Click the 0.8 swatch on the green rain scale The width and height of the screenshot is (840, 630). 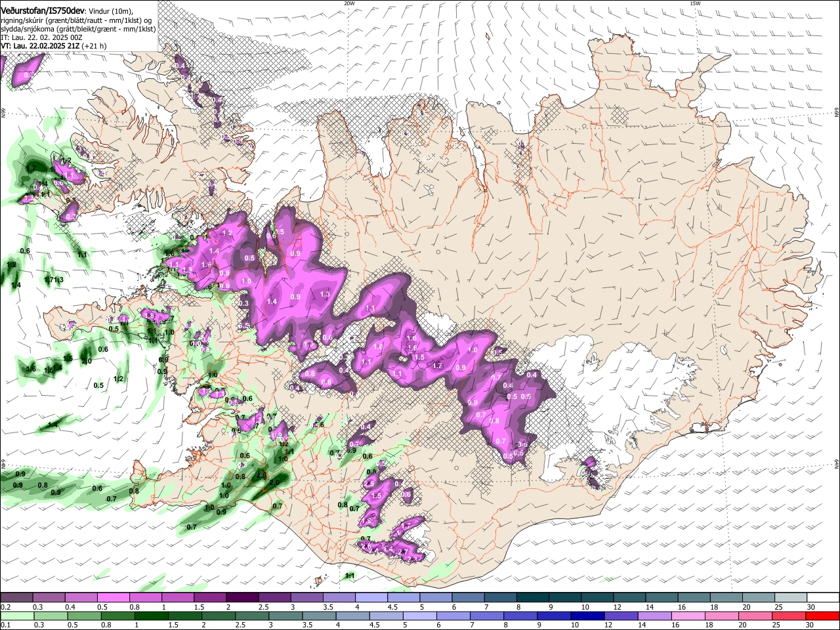(x=117, y=616)
